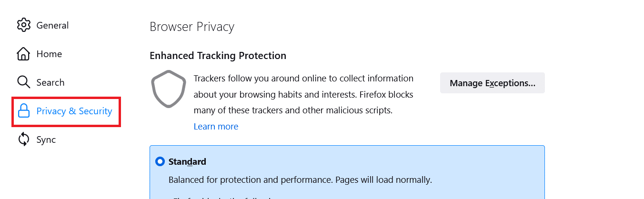Click the General gear icon
This screenshot has width=644, height=199.
(24, 25)
